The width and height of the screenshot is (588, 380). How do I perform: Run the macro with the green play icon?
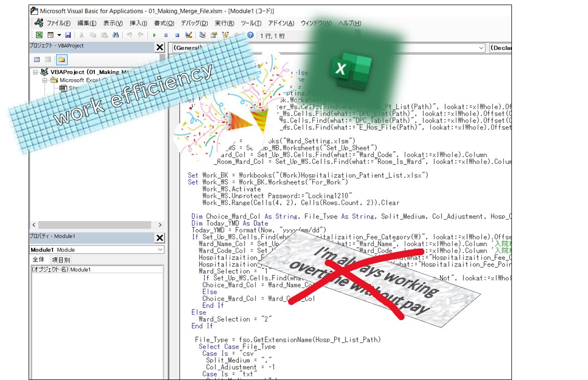(x=155, y=35)
